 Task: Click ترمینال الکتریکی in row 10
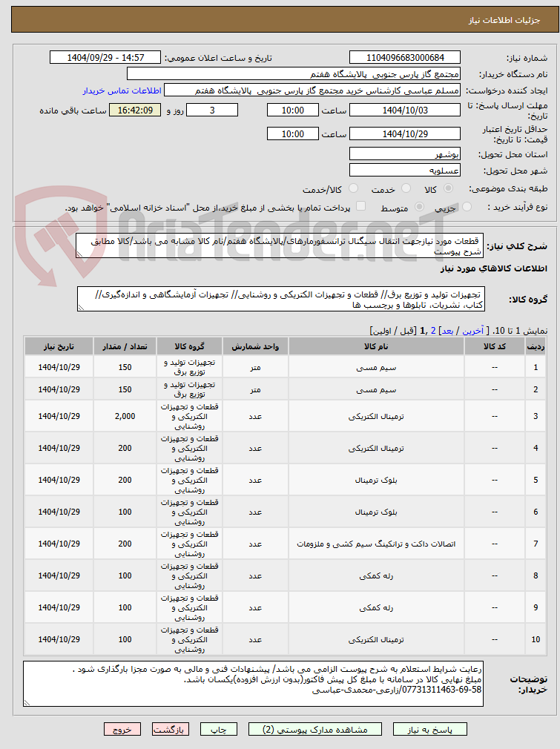click(x=376, y=639)
